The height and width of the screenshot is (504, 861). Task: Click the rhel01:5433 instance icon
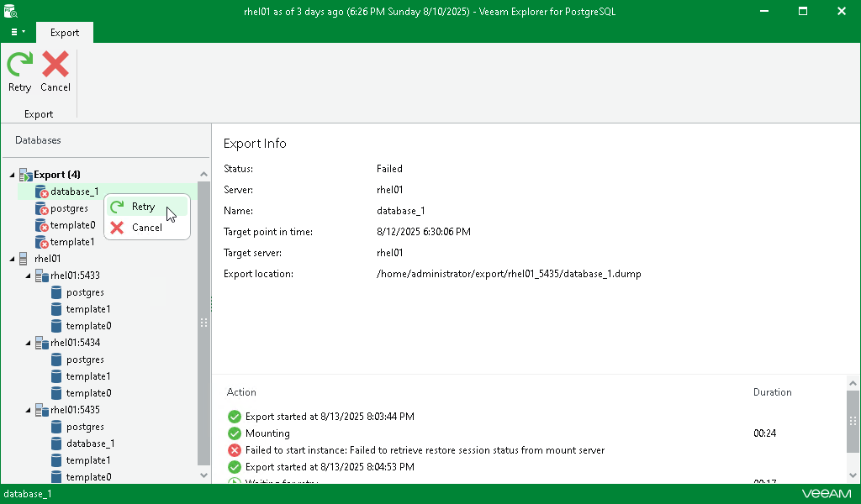[42, 276]
